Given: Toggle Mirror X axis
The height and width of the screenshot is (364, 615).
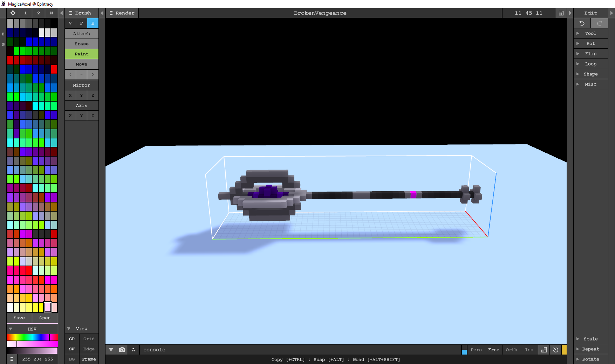Looking at the screenshot, I should pos(70,95).
